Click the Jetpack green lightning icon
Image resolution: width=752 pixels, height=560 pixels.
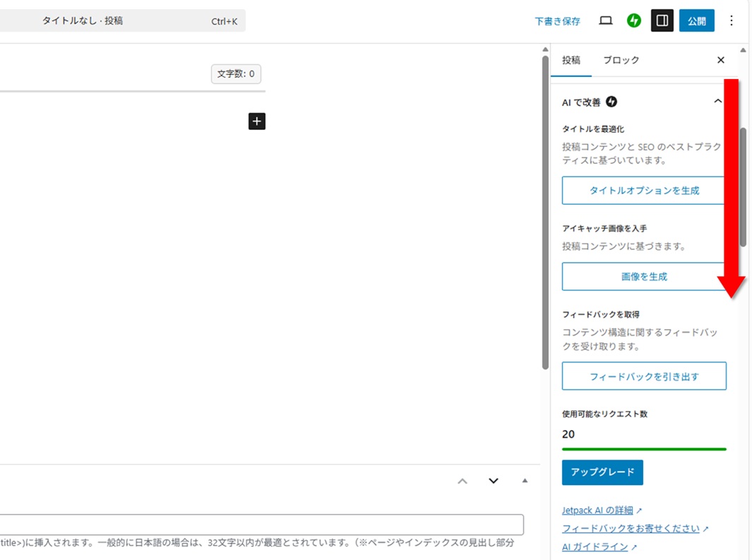click(x=633, y=21)
